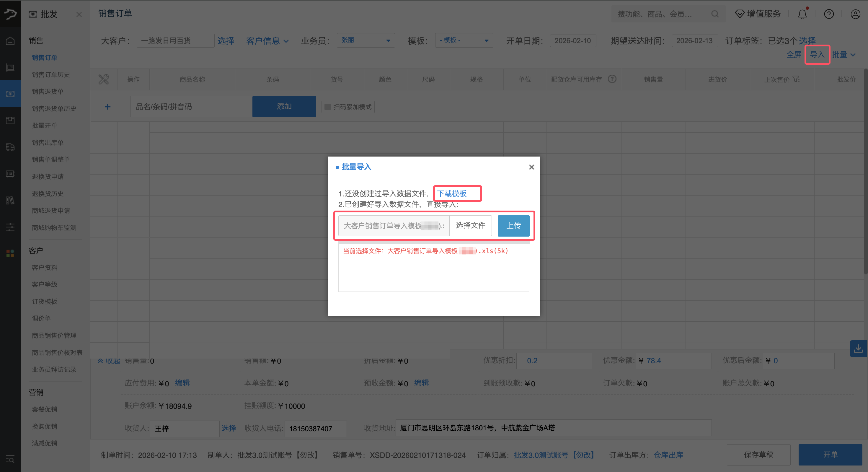Image resolution: width=868 pixels, height=472 pixels.
Task: Click the user account avatar icon
Action: 855,14
